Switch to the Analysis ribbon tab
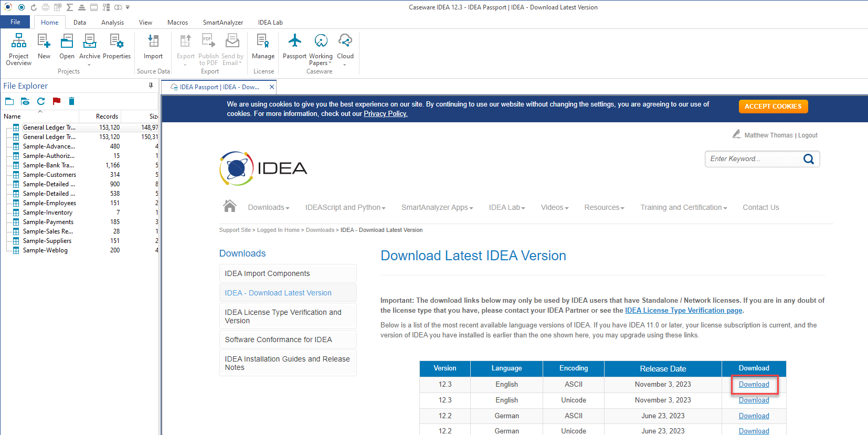 [x=112, y=23]
